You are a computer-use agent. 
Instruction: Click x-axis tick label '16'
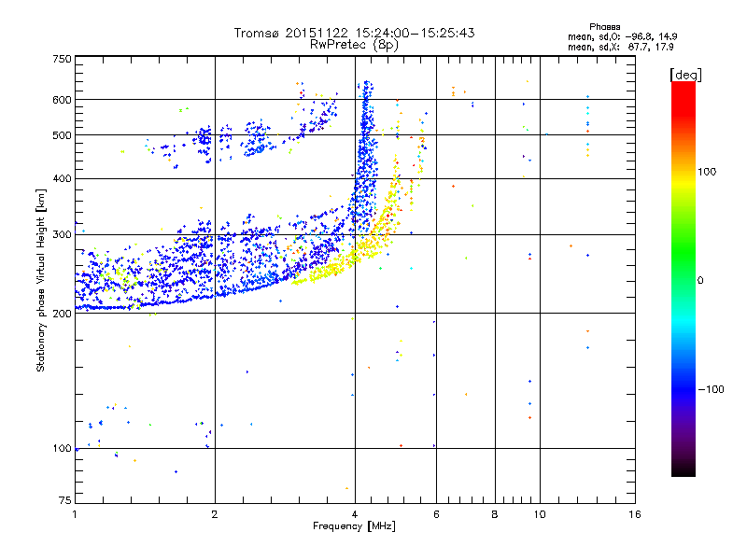coord(635,514)
